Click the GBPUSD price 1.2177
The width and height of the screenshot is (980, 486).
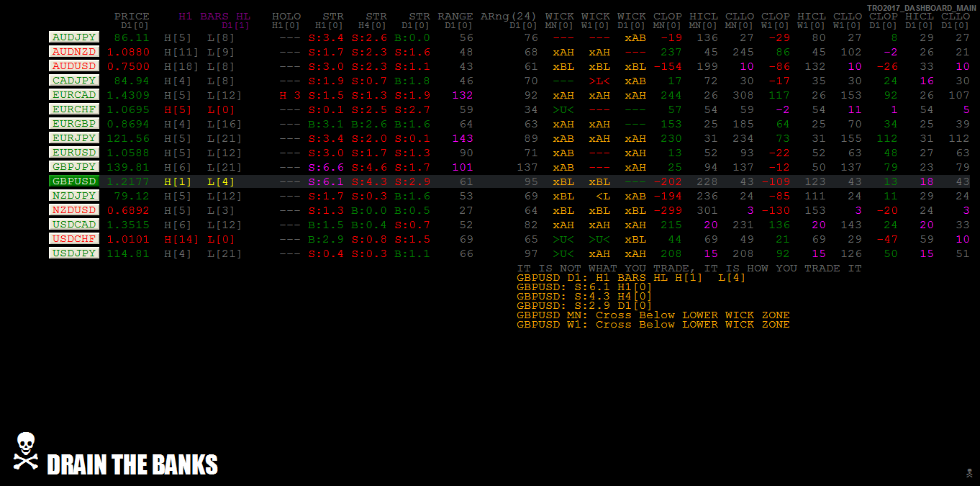128,181
